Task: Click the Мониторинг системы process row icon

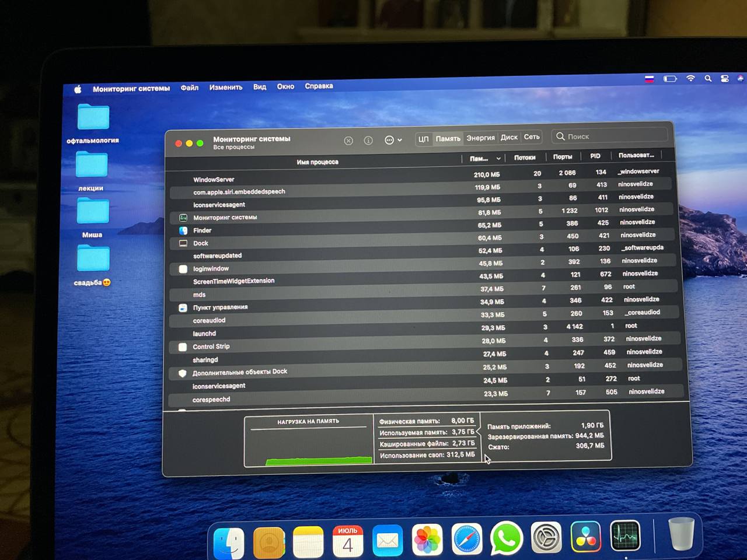Action: point(183,218)
